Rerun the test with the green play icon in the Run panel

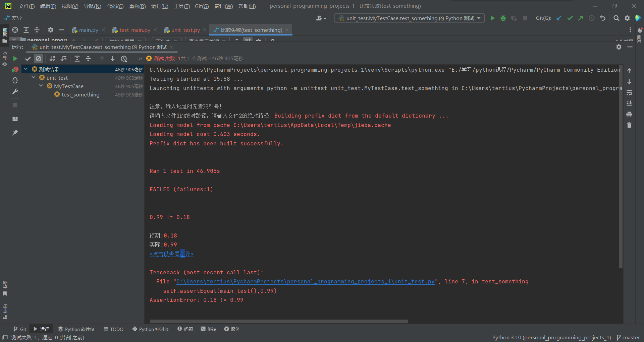tap(15, 59)
